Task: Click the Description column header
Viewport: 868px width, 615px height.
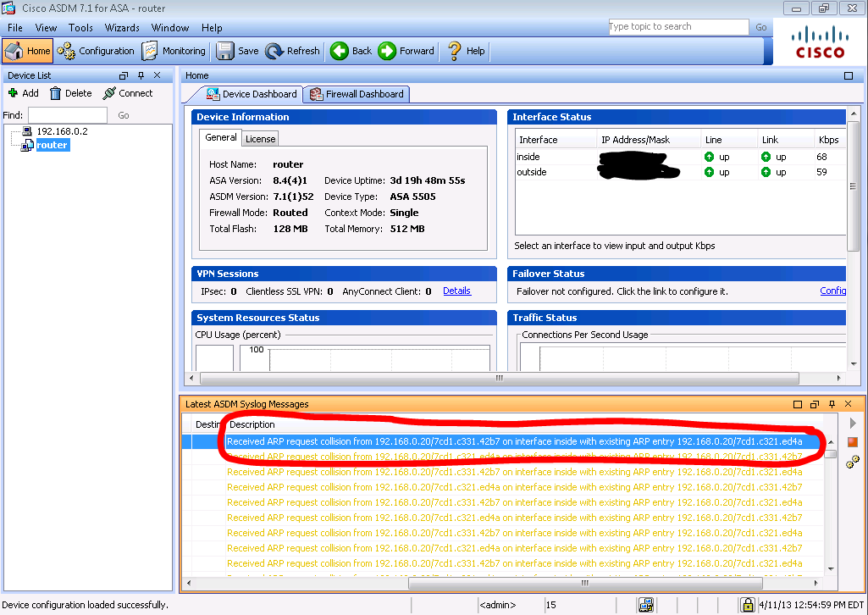Action: click(526, 424)
